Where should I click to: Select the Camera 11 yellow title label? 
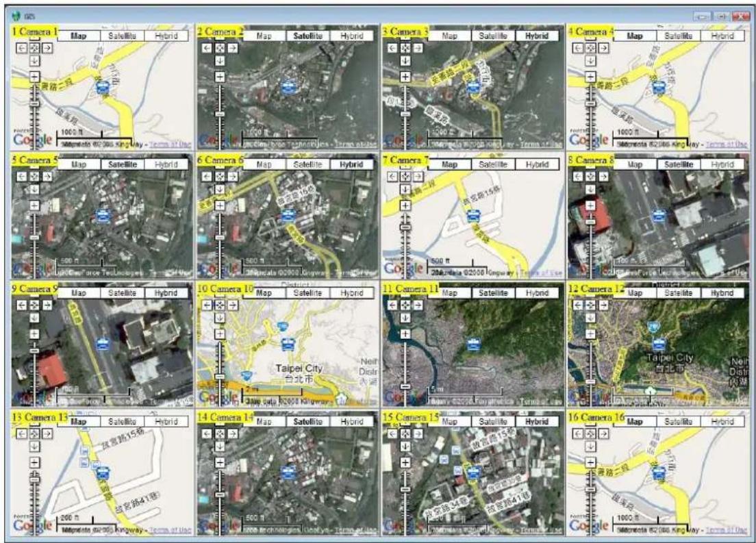coord(410,289)
